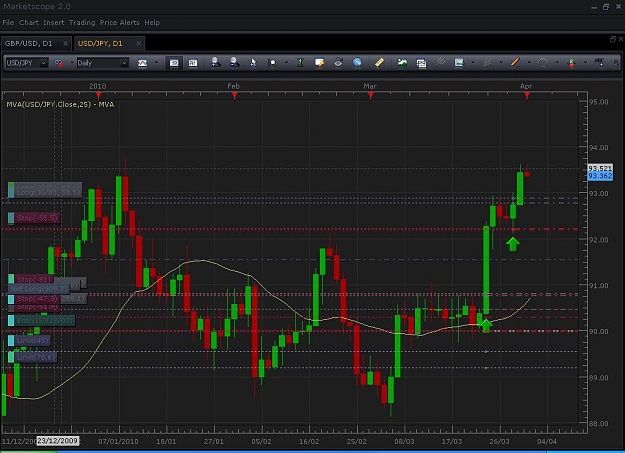Open the Trading menu
The image size is (625, 453).
[82, 23]
